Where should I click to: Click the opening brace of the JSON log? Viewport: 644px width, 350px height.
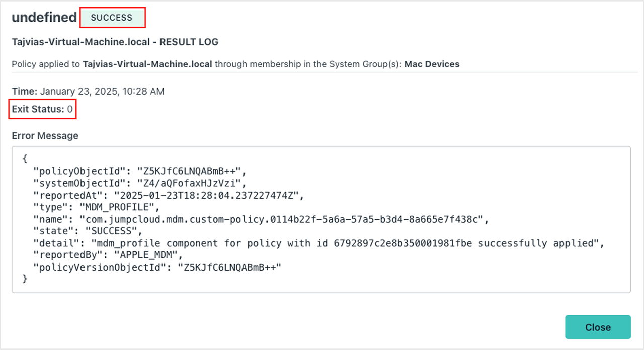25,157
